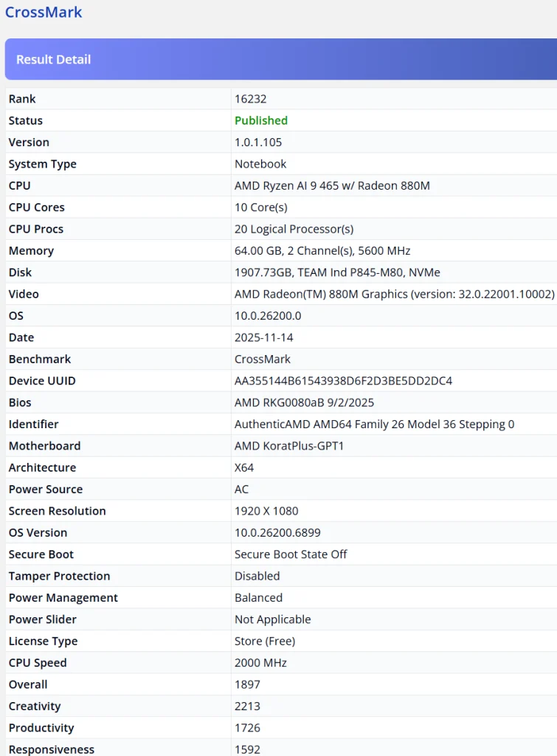Click the CrossMark heading link
Viewport: 557px width, 756px height.
[x=44, y=13]
